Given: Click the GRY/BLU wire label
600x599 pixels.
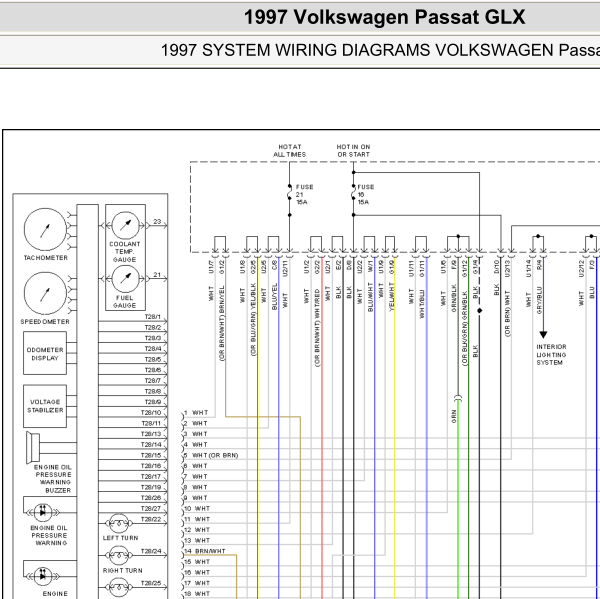Looking at the screenshot, I should click(540, 300).
